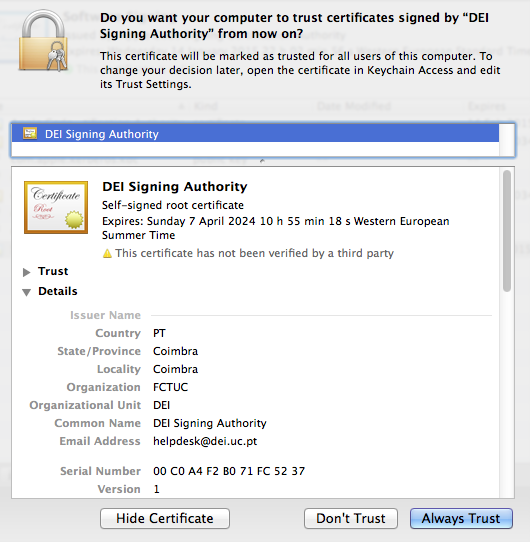Click the large Certificate Root thumbnail
Viewport: 530px width, 542px height.
coord(56,207)
